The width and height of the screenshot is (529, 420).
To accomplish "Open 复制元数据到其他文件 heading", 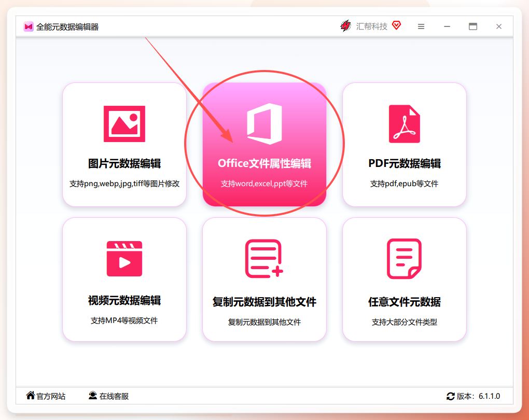I will tap(264, 302).
